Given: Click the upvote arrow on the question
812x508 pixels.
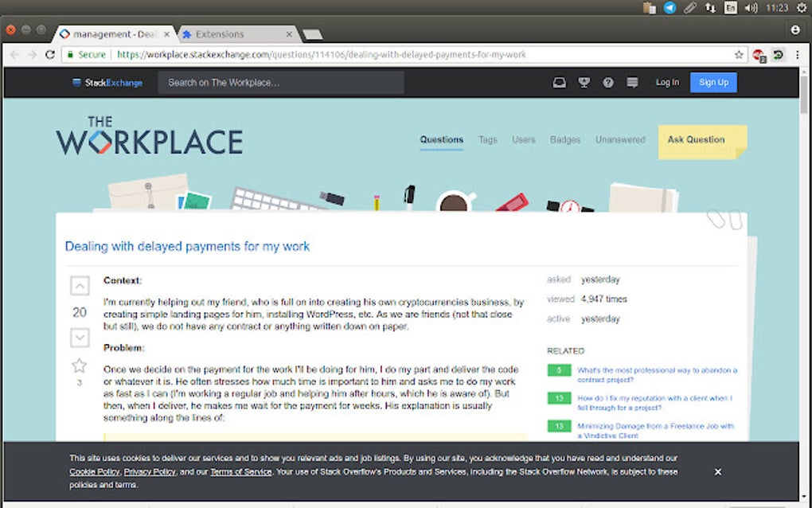Looking at the screenshot, I should [79, 286].
